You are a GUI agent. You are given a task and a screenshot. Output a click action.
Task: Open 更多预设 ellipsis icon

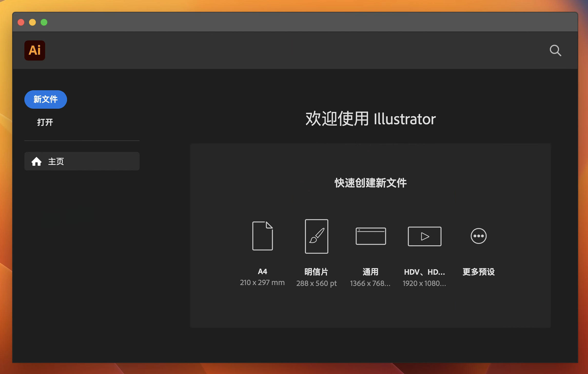pos(478,236)
